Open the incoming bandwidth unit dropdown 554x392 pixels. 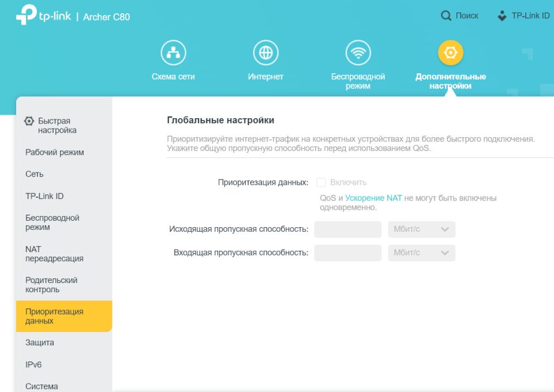pos(422,253)
